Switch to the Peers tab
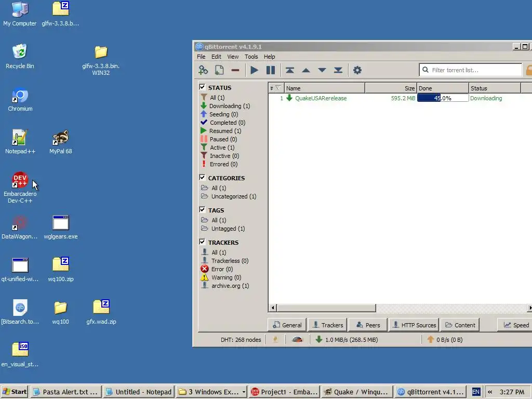Image resolution: width=532 pixels, height=399 pixels. coord(368,325)
